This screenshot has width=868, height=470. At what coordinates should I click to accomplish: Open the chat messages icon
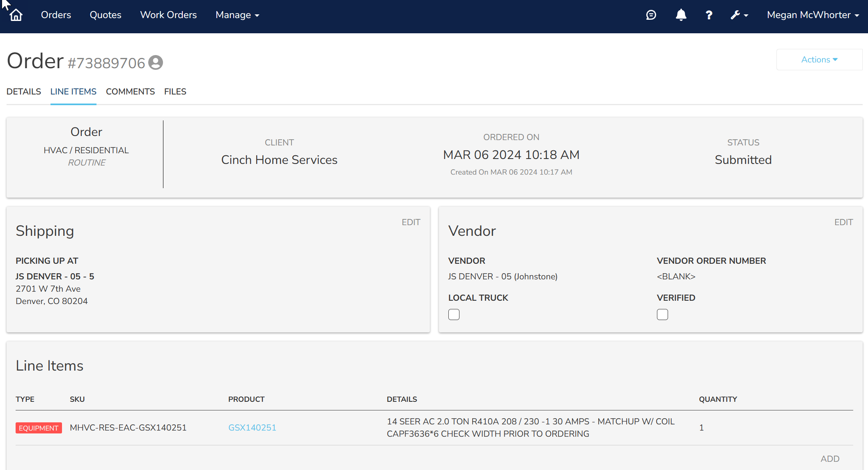point(651,15)
